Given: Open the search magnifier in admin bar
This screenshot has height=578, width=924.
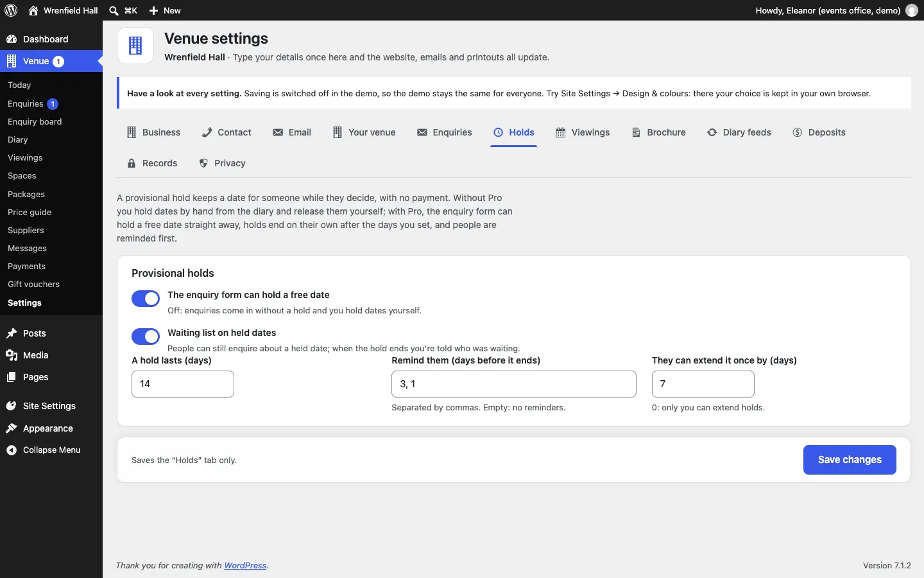Looking at the screenshot, I should tap(114, 10).
